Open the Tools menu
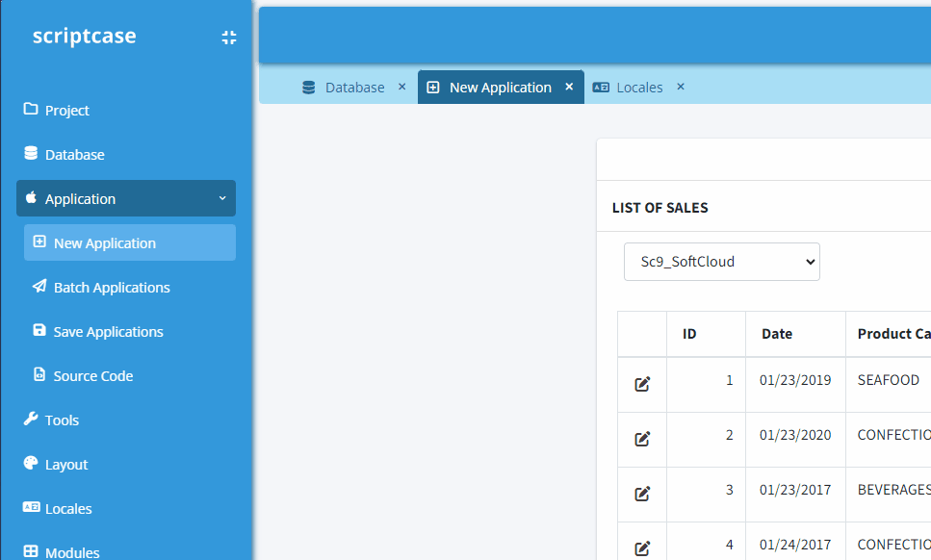Image resolution: width=931 pixels, height=560 pixels. 62,420
